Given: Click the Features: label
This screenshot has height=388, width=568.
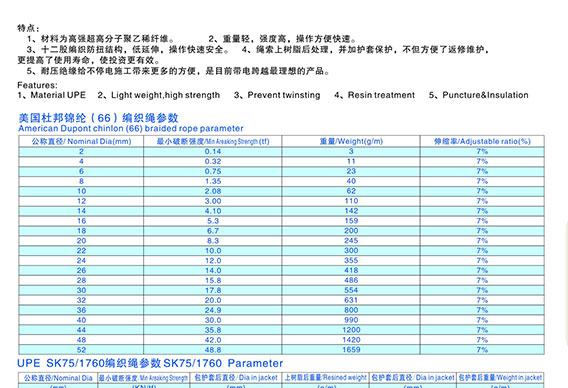Looking at the screenshot, I should [37, 85].
